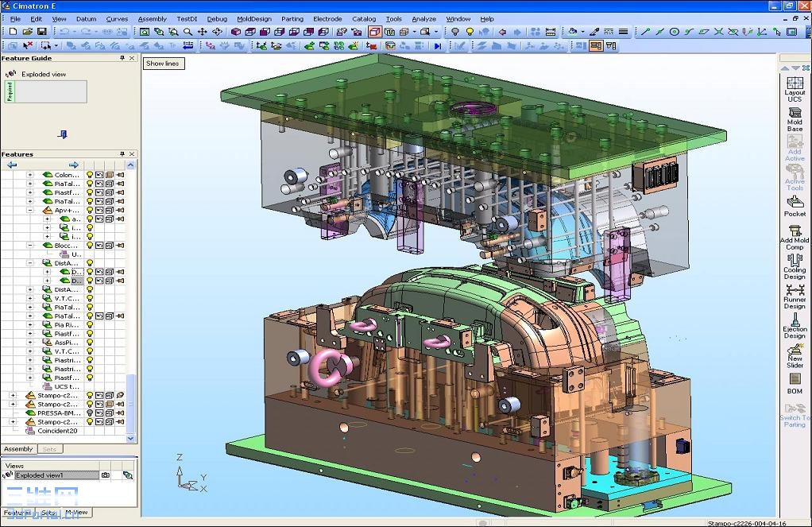Toggle light bulb visibility for Colon... row

(90, 175)
